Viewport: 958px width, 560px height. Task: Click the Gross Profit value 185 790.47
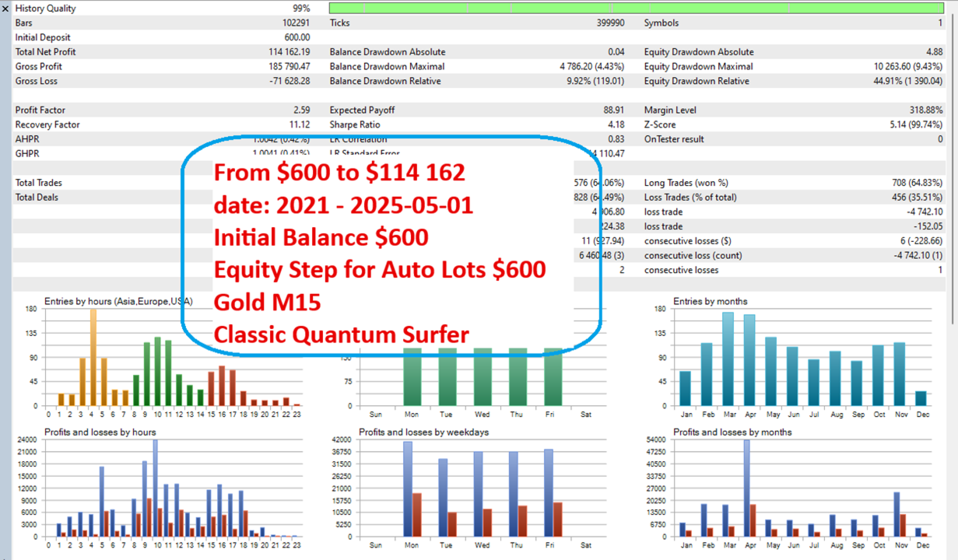pyautogui.click(x=290, y=67)
